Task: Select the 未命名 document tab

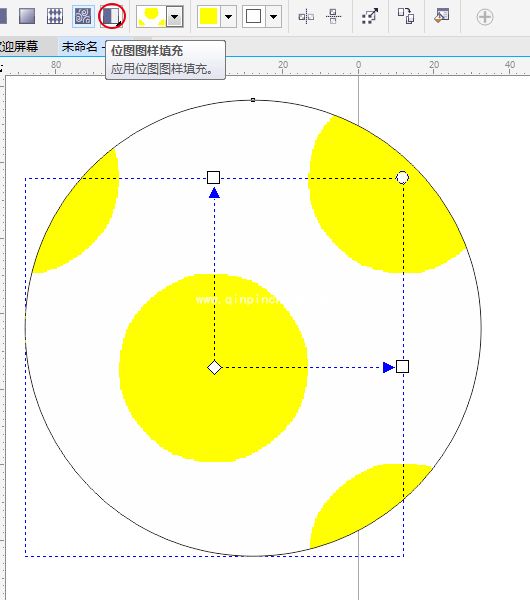Action: (x=80, y=47)
